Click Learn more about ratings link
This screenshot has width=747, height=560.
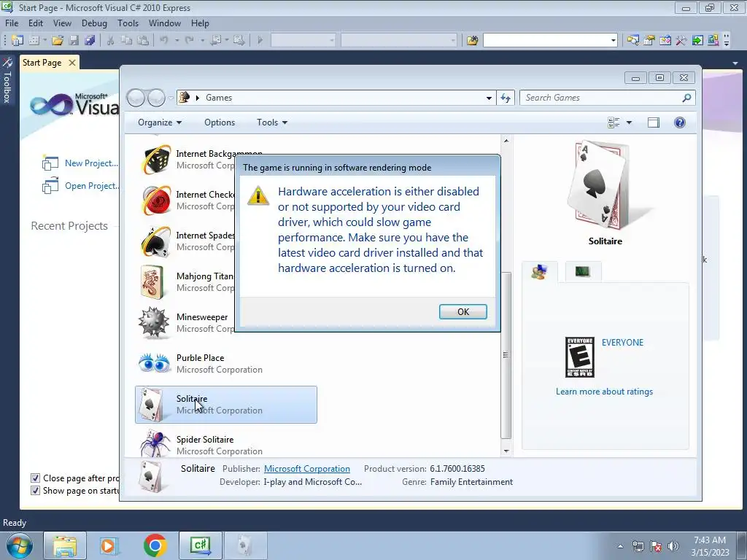point(604,392)
